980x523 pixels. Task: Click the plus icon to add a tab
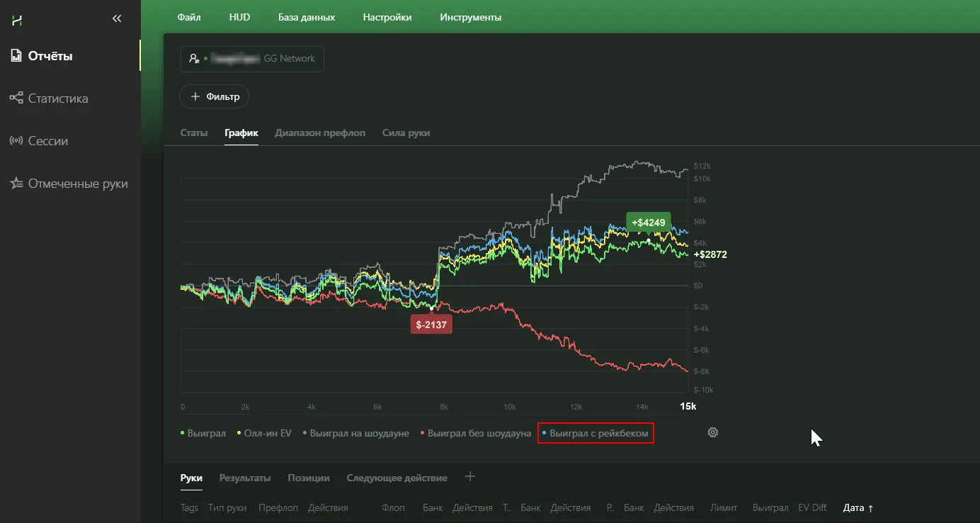pos(470,477)
